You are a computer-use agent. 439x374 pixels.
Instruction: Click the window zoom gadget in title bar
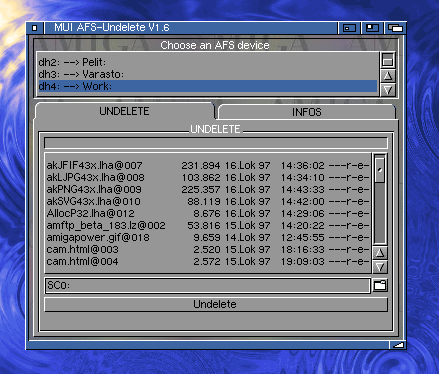point(372,28)
